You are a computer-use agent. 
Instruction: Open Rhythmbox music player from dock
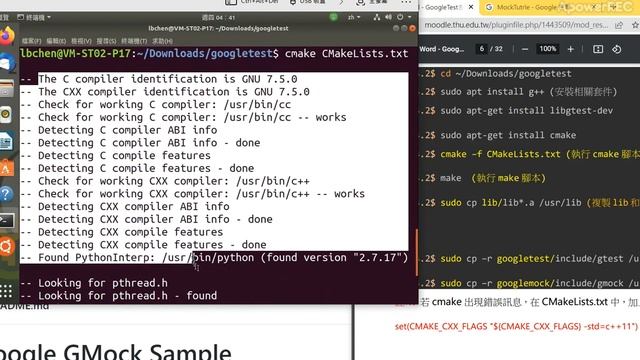pos(6,115)
